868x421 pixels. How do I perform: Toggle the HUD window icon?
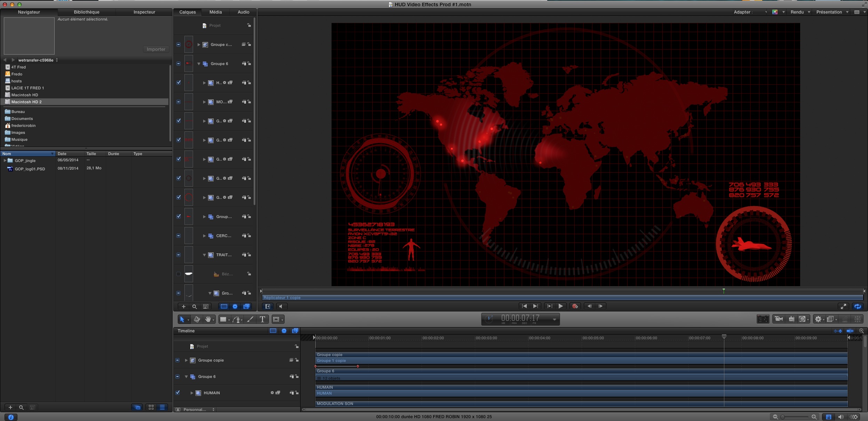(x=763, y=319)
